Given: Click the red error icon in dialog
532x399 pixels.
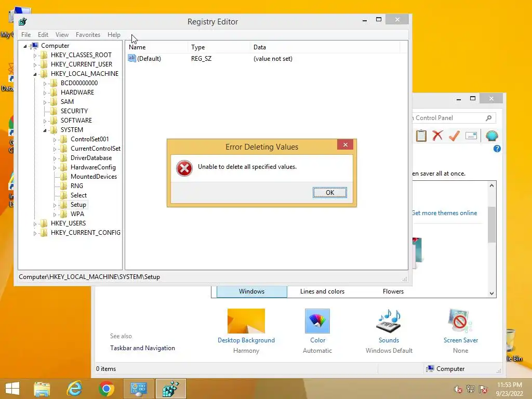Looking at the screenshot, I should 184,168.
